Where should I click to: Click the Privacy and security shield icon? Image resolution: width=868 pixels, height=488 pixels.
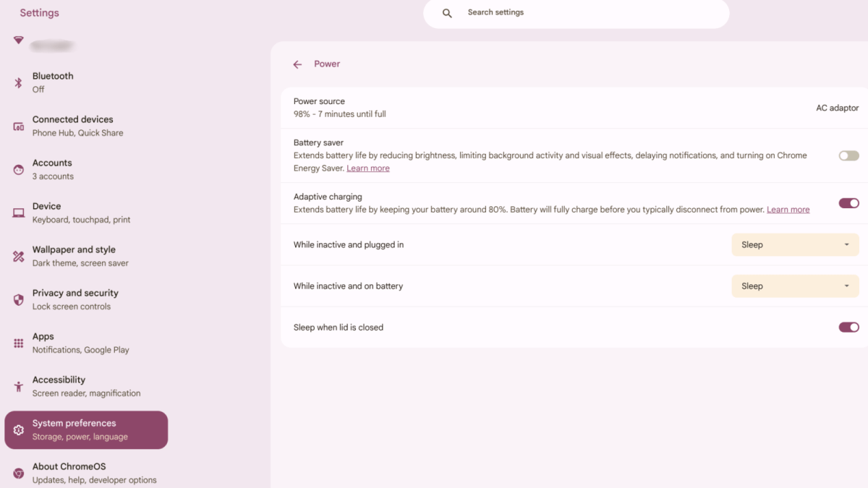[18, 299]
